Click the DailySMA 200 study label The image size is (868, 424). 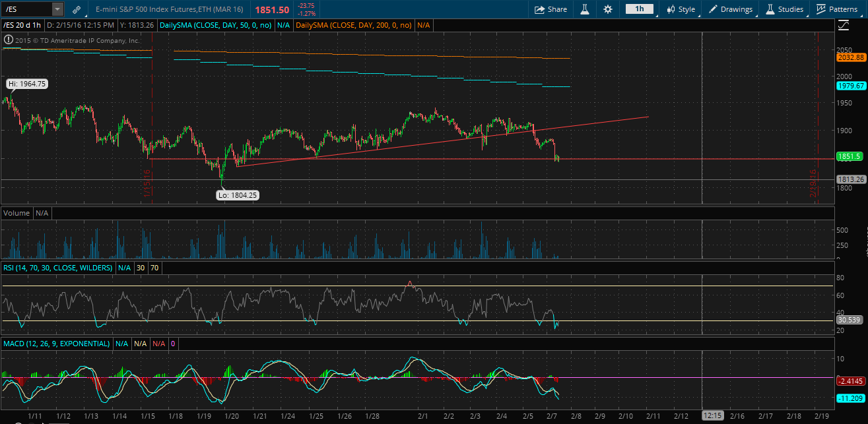353,25
